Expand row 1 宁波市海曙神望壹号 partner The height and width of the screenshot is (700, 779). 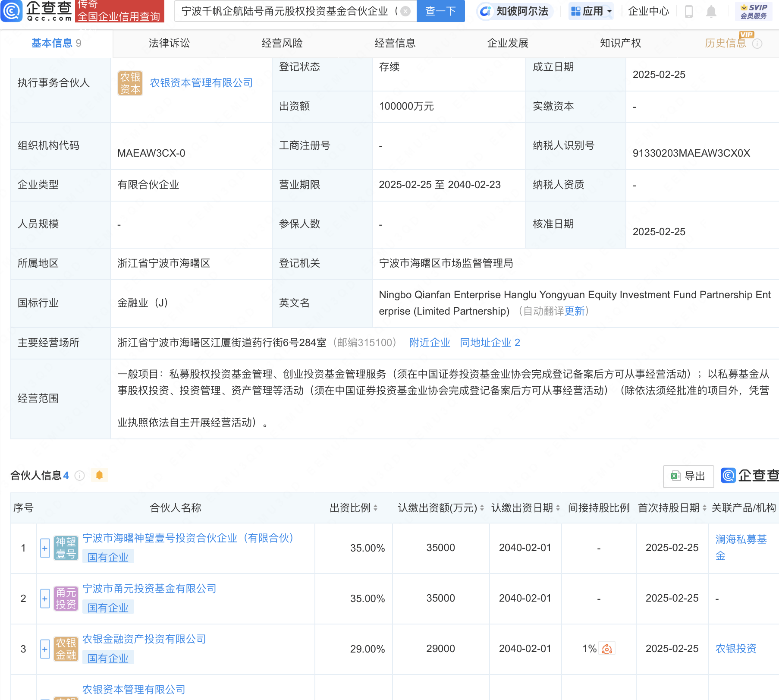coord(45,548)
